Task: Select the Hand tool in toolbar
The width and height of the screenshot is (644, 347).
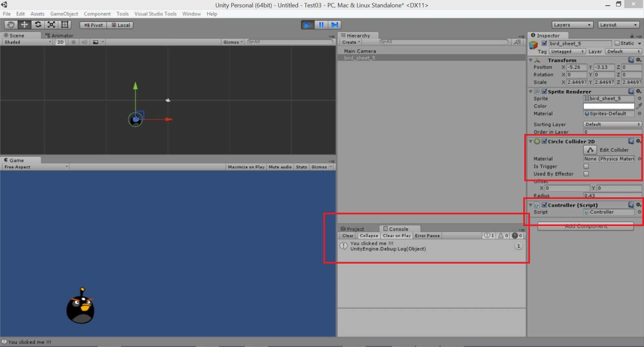Action: [x=11, y=25]
